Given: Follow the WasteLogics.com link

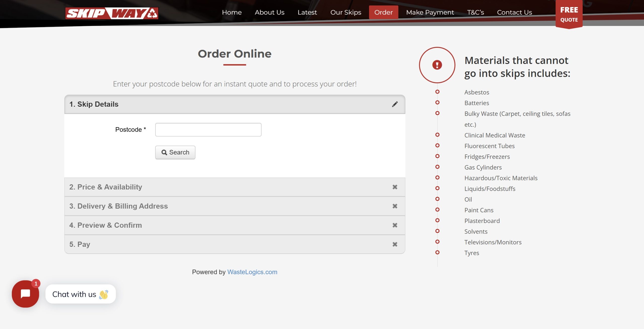Looking at the screenshot, I should coord(252,272).
